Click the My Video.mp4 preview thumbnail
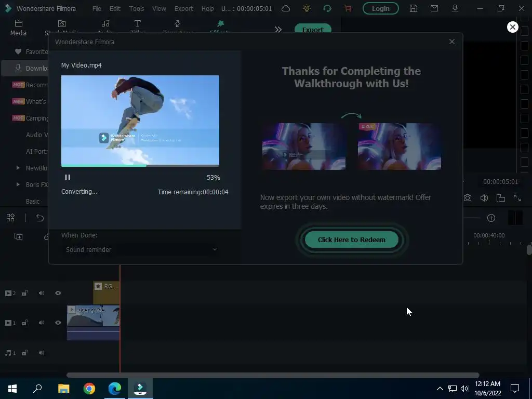532x399 pixels. (x=140, y=120)
